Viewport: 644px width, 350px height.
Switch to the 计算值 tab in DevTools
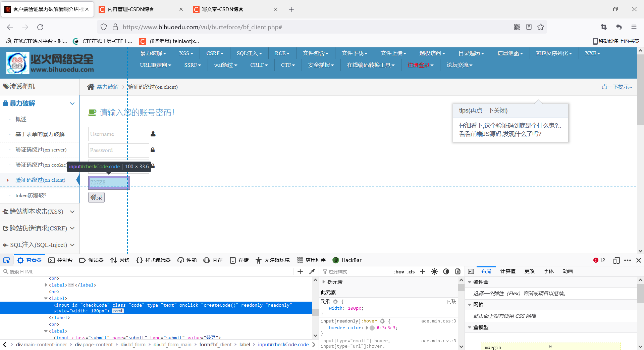tap(507, 271)
